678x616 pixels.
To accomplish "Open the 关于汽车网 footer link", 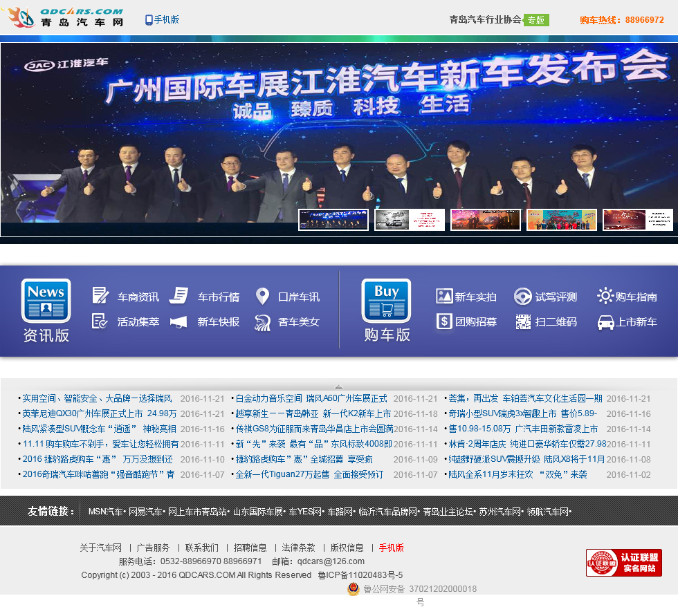I will click(x=101, y=548).
